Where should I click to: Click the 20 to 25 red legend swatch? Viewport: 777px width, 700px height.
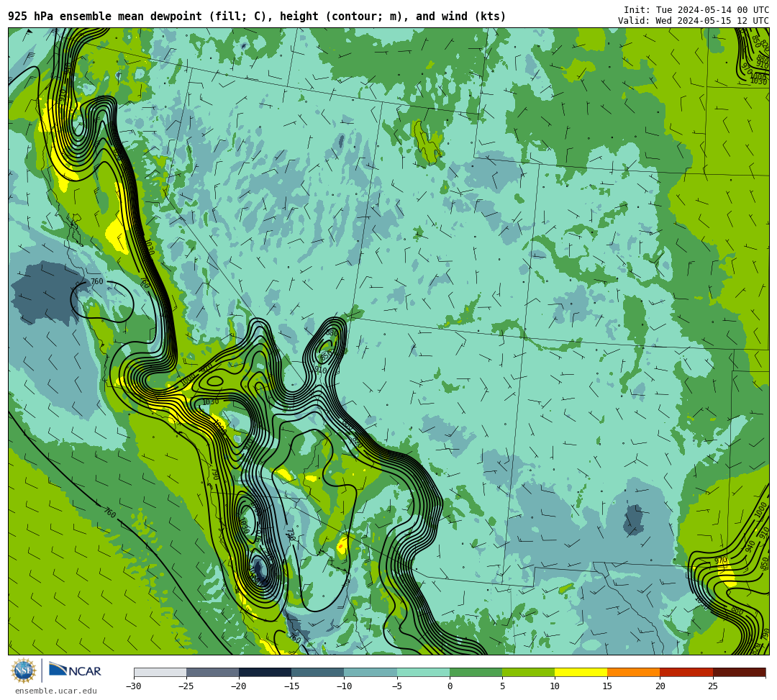click(686, 672)
